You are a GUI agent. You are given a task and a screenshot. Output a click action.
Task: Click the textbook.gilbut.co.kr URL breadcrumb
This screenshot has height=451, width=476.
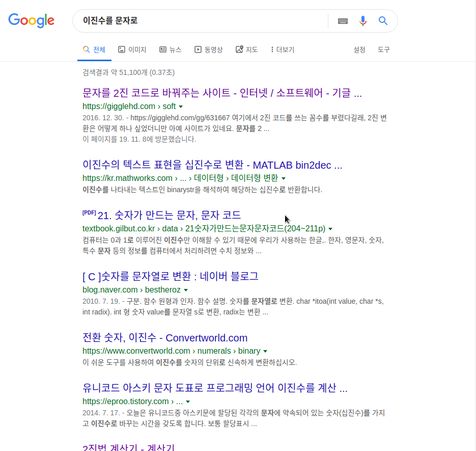[x=204, y=228]
